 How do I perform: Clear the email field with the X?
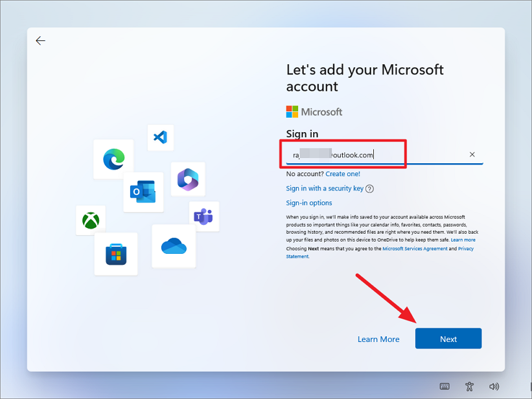coord(472,155)
